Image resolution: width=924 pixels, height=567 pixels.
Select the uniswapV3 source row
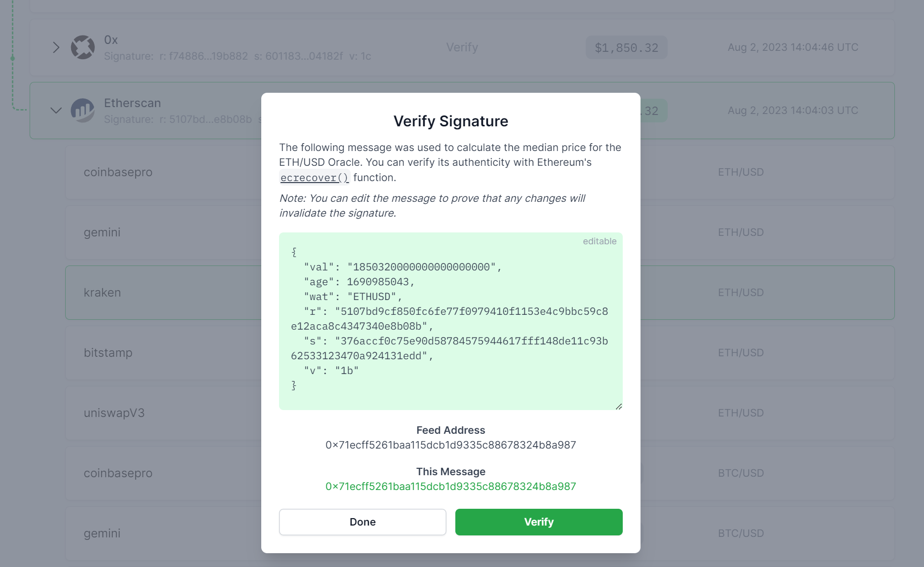click(x=480, y=413)
